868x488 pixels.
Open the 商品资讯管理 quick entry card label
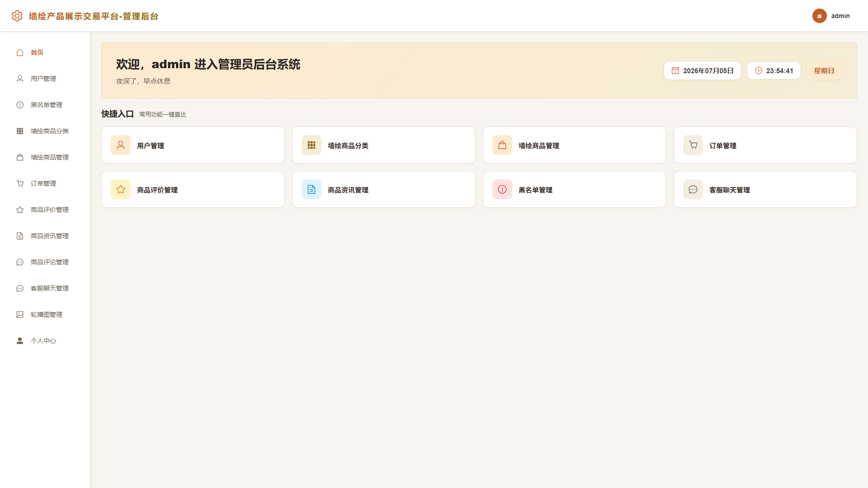click(348, 190)
